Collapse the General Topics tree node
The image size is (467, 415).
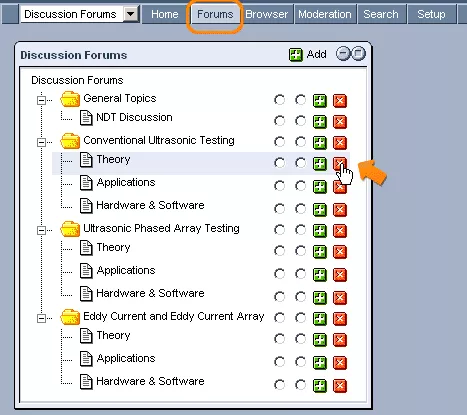(41, 100)
